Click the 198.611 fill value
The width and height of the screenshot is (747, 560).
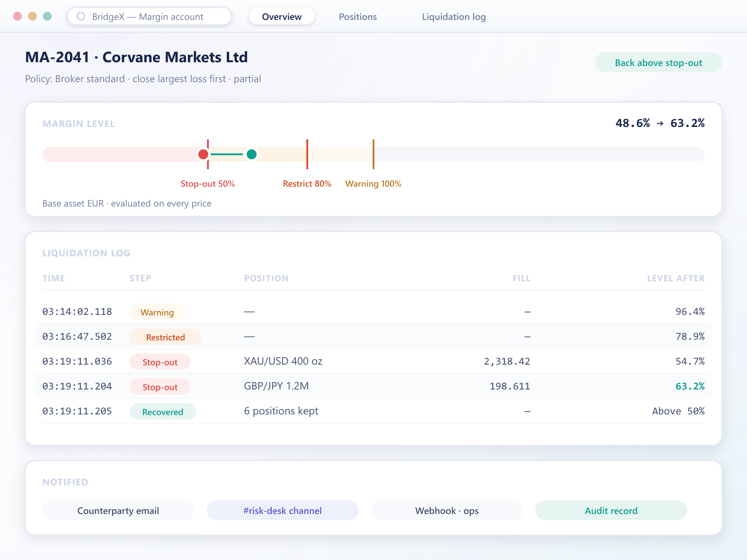point(510,386)
